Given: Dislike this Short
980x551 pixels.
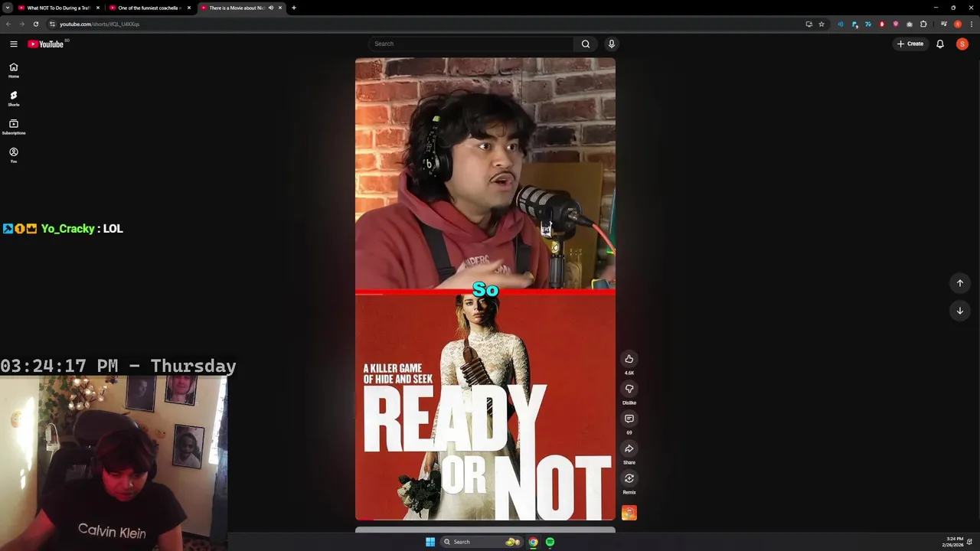Looking at the screenshot, I should (629, 389).
